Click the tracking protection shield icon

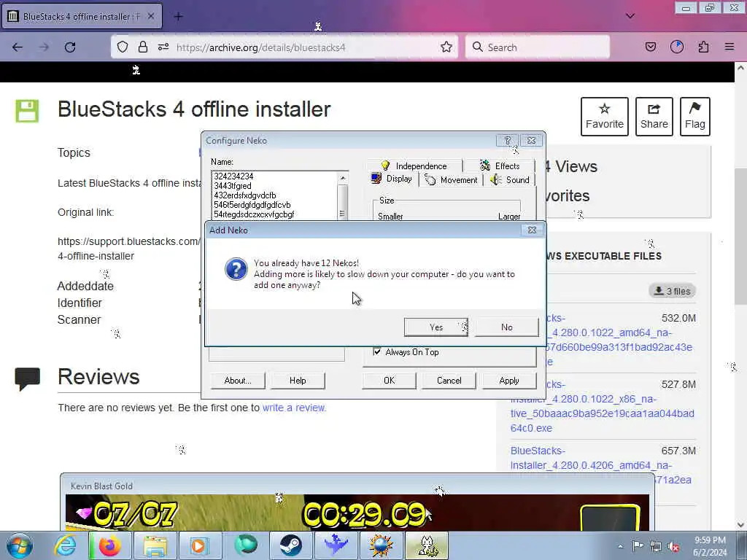[x=123, y=47]
